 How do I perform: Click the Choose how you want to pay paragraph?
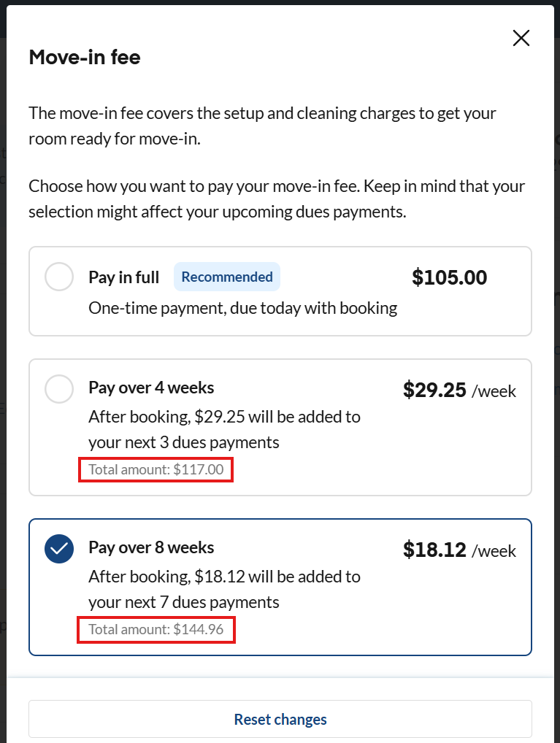pos(277,199)
